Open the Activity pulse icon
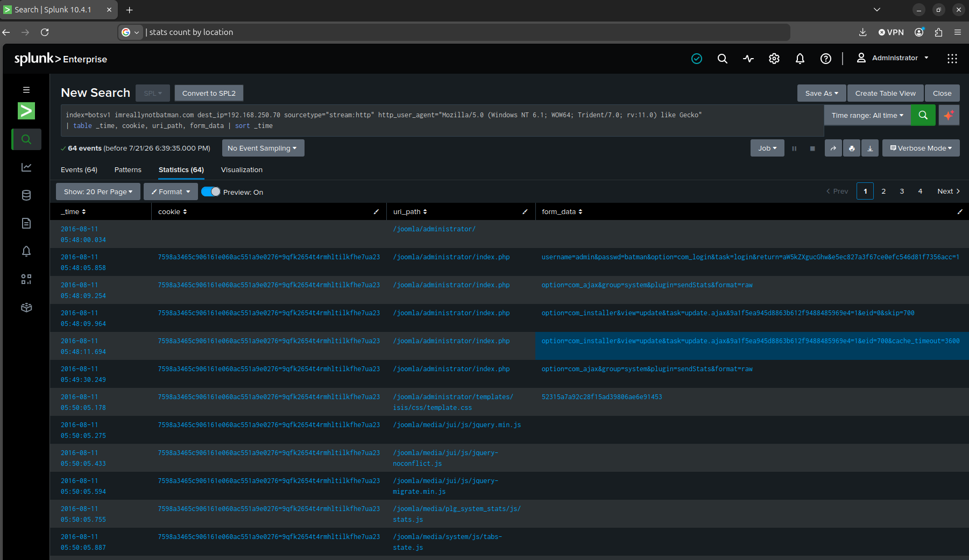The image size is (969, 560). coord(748,59)
